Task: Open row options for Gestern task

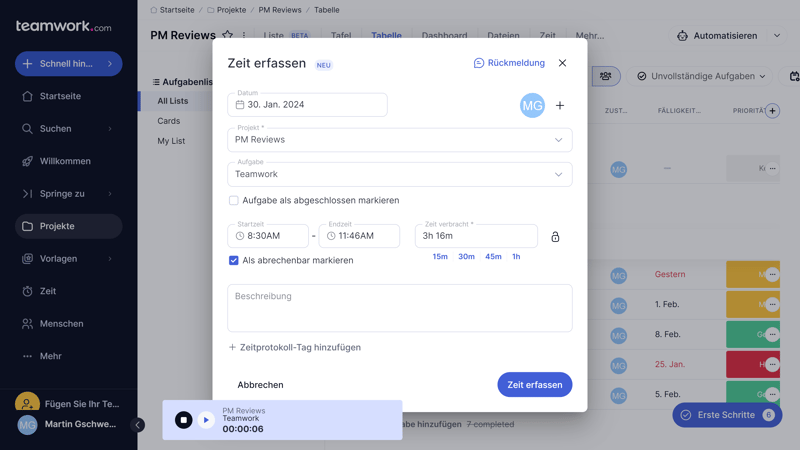Action: (772, 274)
